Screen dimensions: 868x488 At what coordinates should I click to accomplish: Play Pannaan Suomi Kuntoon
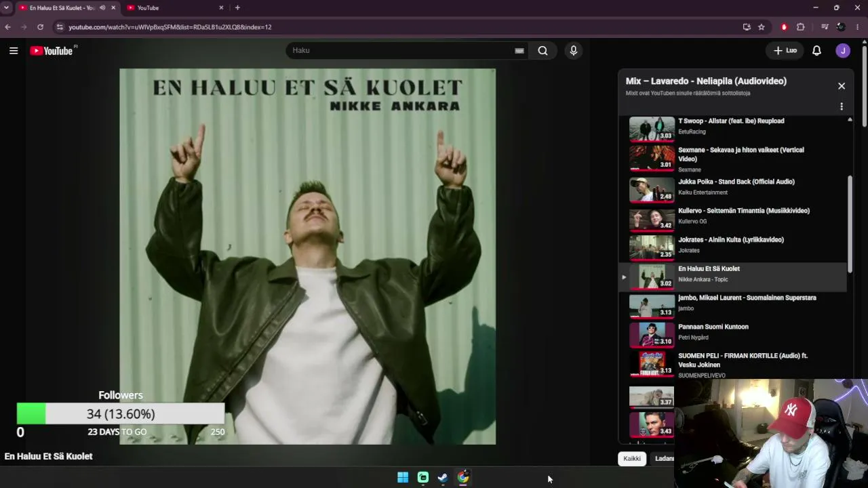[732, 335]
